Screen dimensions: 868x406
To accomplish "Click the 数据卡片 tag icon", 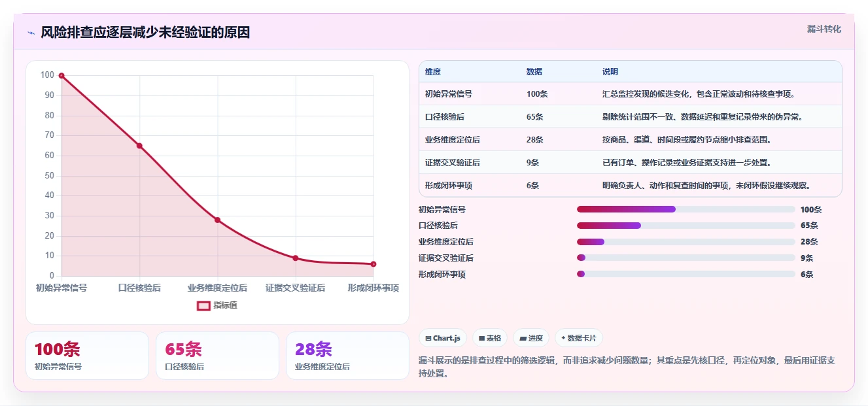I will click(563, 339).
